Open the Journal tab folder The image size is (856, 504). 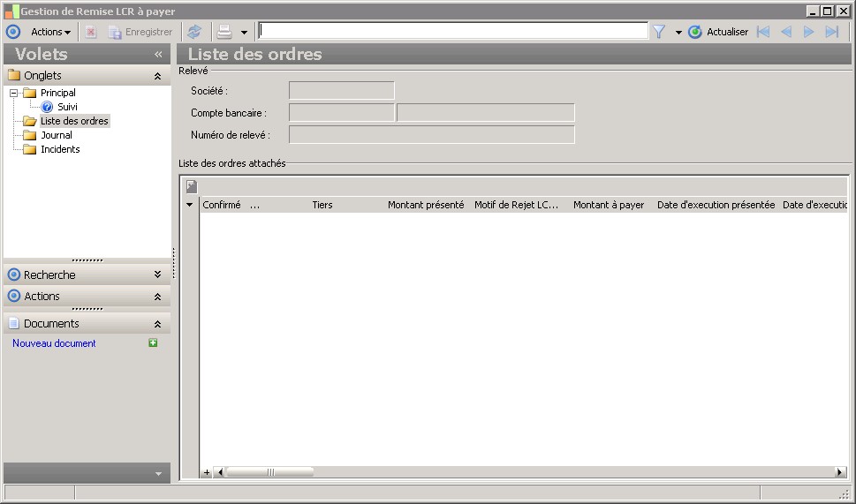click(x=57, y=135)
